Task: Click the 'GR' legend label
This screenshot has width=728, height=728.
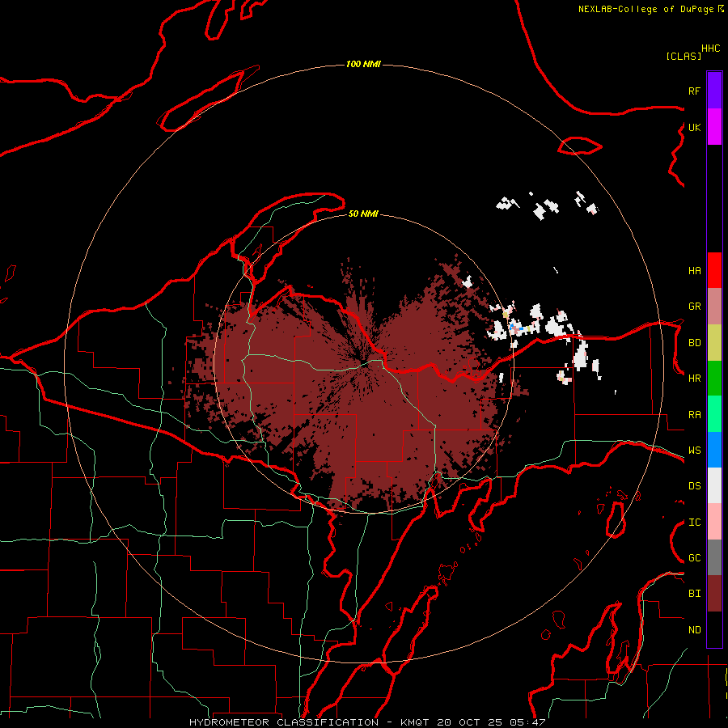Action: (694, 307)
